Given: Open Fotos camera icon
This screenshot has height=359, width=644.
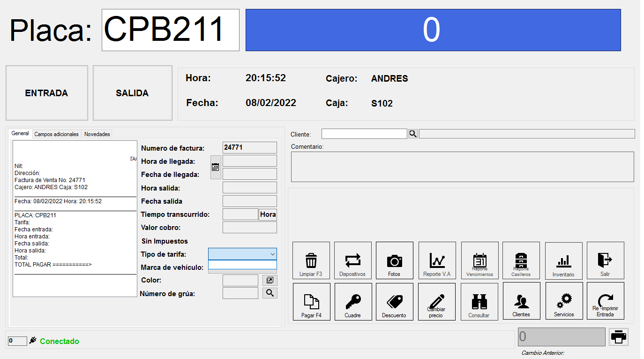Looking at the screenshot, I should coord(394,260).
